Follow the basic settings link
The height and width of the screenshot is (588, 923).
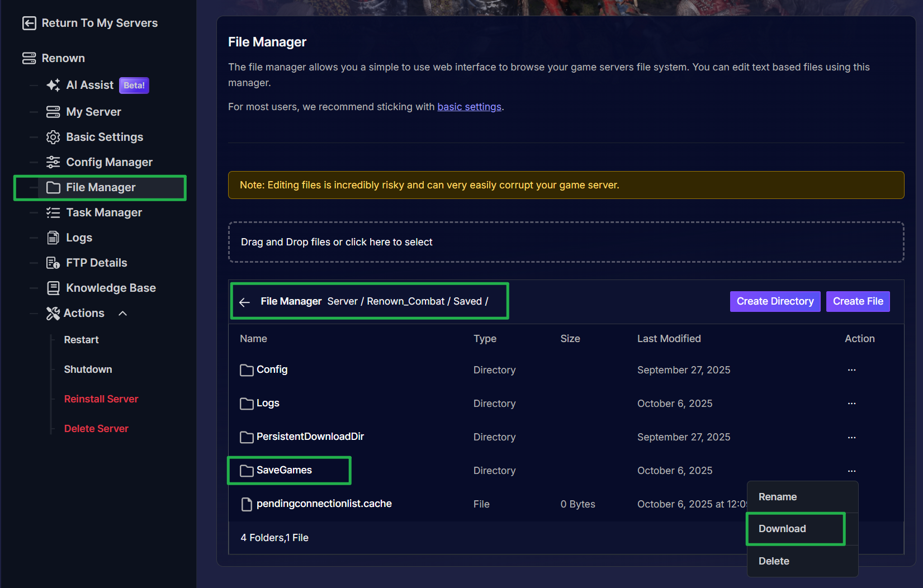click(x=469, y=107)
